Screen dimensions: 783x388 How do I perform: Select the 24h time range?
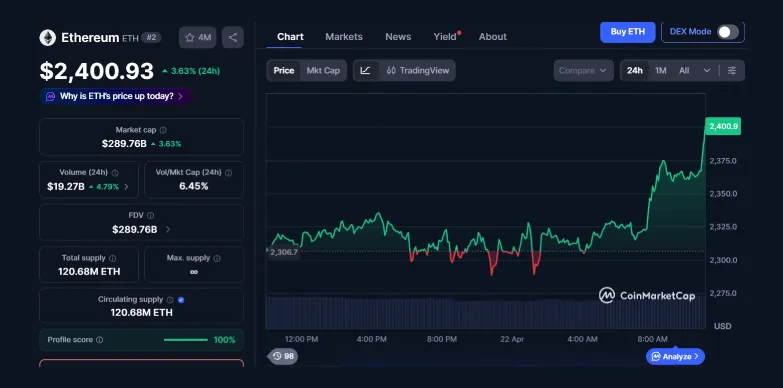click(x=635, y=70)
